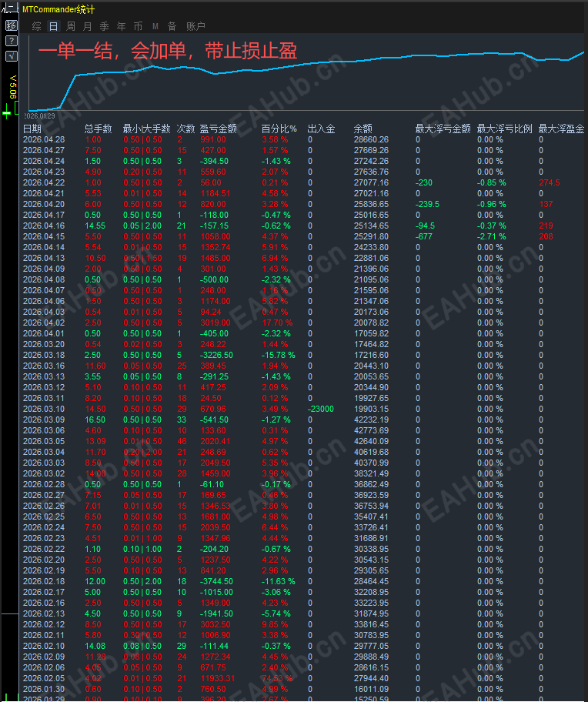588x702 pixels.
Task: Click the 2026.01.29 chart start date
Action: tap(39, 116)
